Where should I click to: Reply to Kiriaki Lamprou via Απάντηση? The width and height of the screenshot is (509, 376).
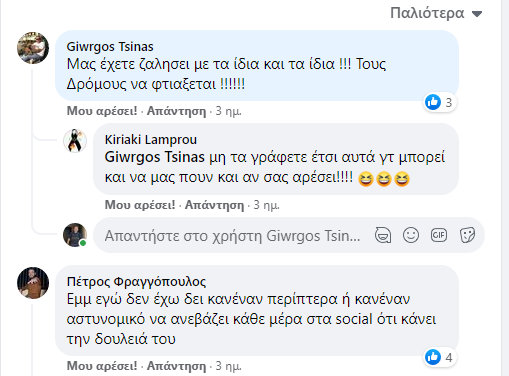[214, 205]
